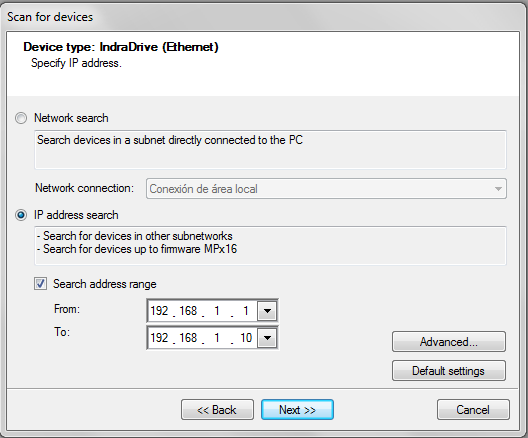Cancel the Scan for devices dialog
528x438 pixels.
pos(473,410)
